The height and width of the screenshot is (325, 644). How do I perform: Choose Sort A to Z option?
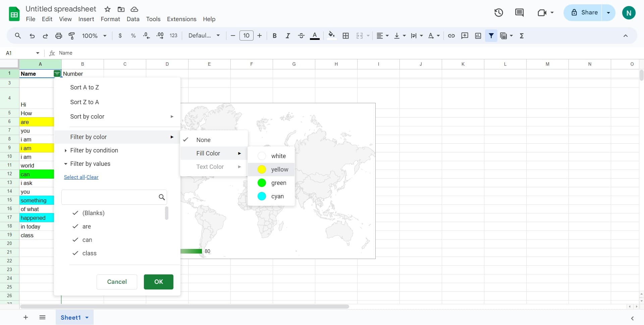tap(85, 87)
